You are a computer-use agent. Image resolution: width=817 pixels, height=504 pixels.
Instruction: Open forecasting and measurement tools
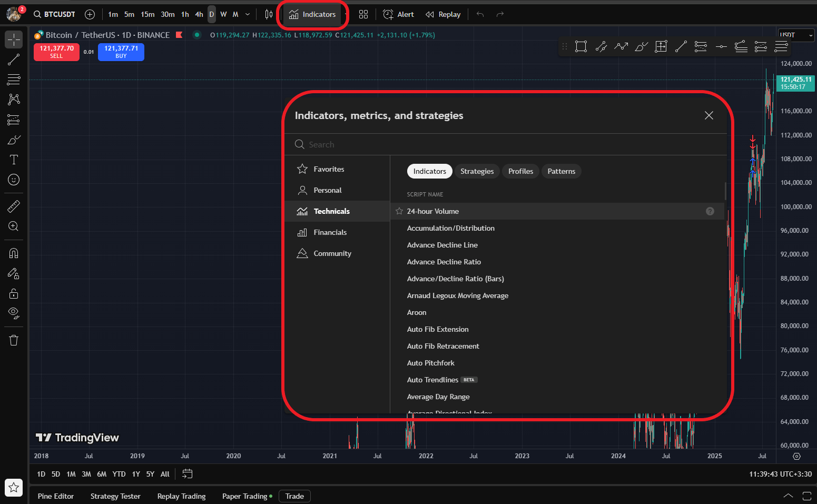point(14,120)
